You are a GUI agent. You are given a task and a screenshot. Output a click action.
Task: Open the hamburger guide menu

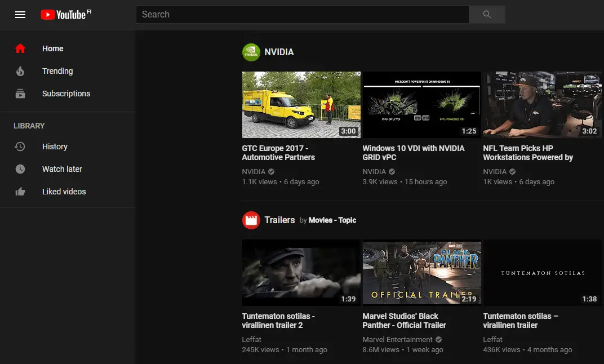[20, 15]
